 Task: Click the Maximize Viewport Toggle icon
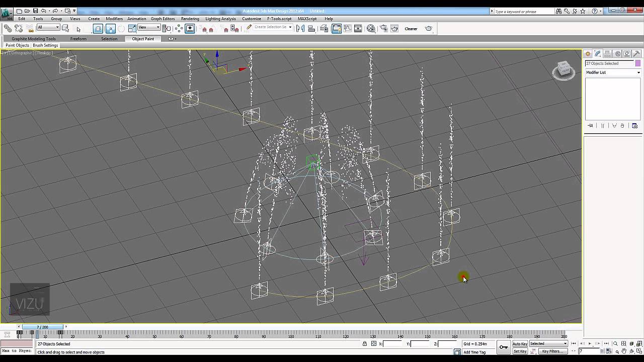tap(639, 351)
